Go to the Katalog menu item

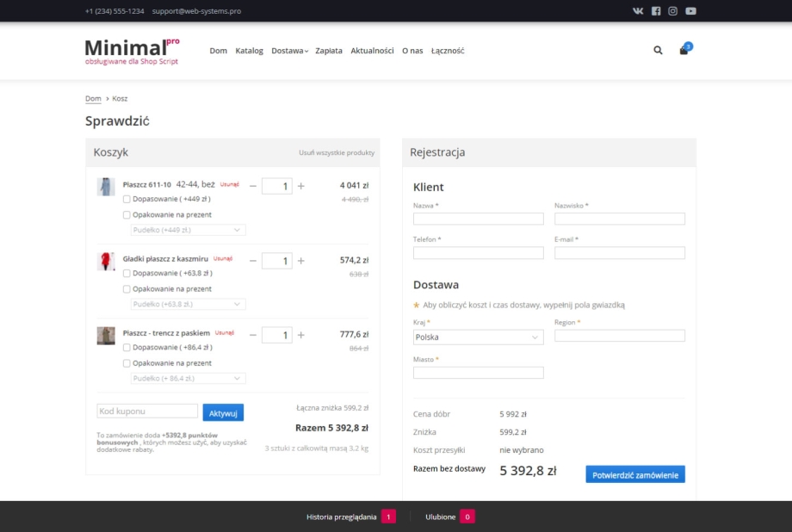(249, 51)
